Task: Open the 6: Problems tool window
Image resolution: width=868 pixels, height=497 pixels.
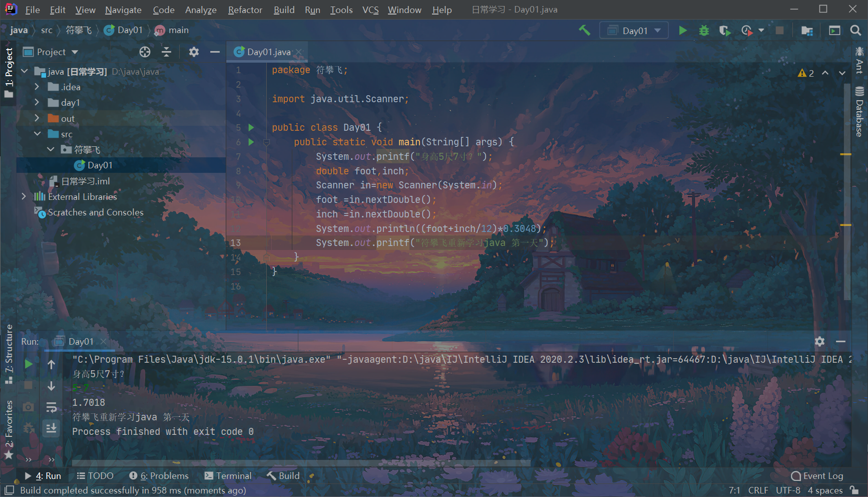Action: (159, 476)
